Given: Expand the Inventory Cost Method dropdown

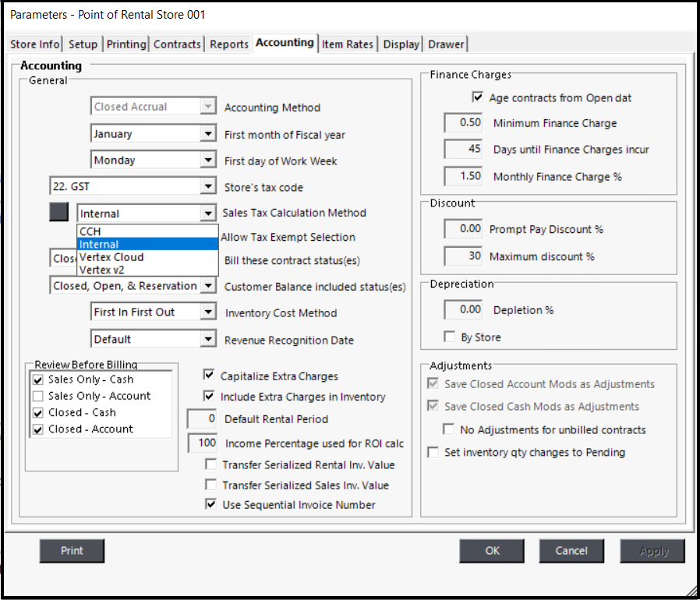Looking at the screenshot, I should [x=208, y=312].
